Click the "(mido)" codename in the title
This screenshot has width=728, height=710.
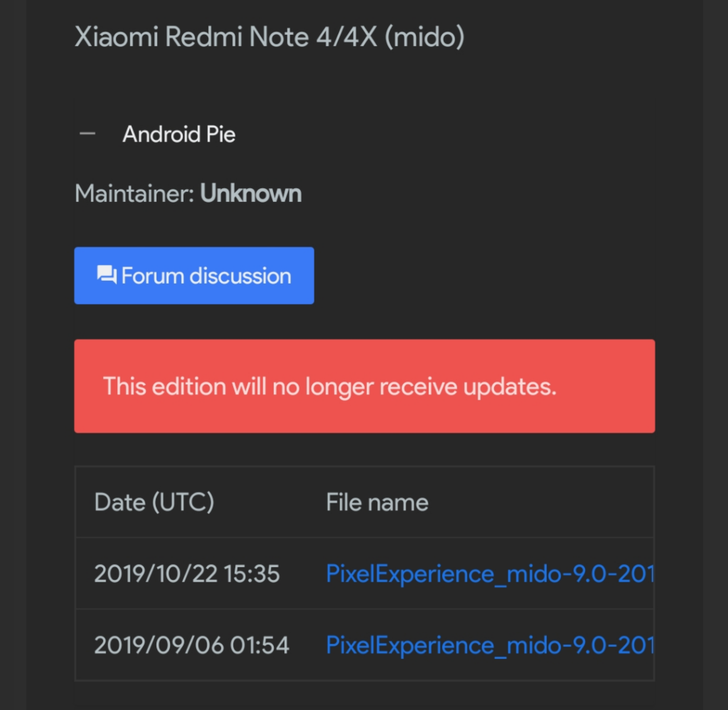pyautogui.click(x=424, y=37)
